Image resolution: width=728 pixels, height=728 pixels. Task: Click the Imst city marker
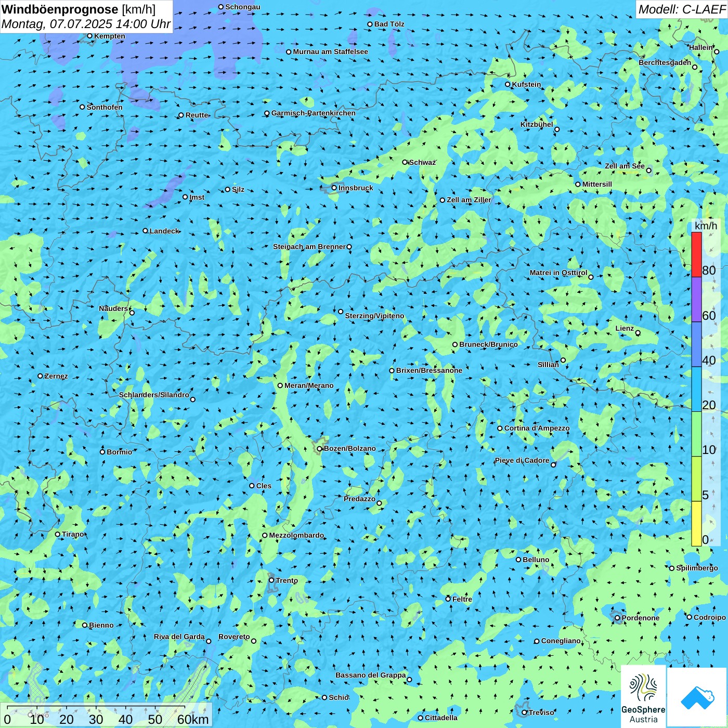(x=185, y=197)
